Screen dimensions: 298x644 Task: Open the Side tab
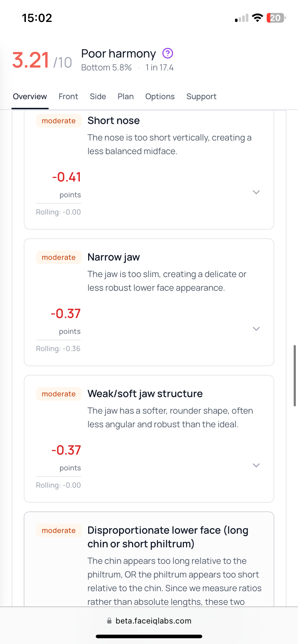point(98,97)
